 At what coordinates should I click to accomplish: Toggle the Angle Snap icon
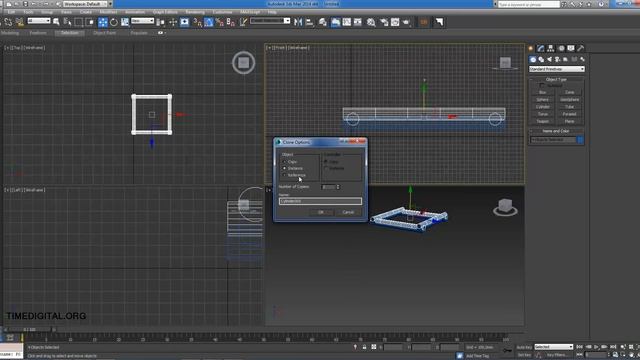pos(209,22)
